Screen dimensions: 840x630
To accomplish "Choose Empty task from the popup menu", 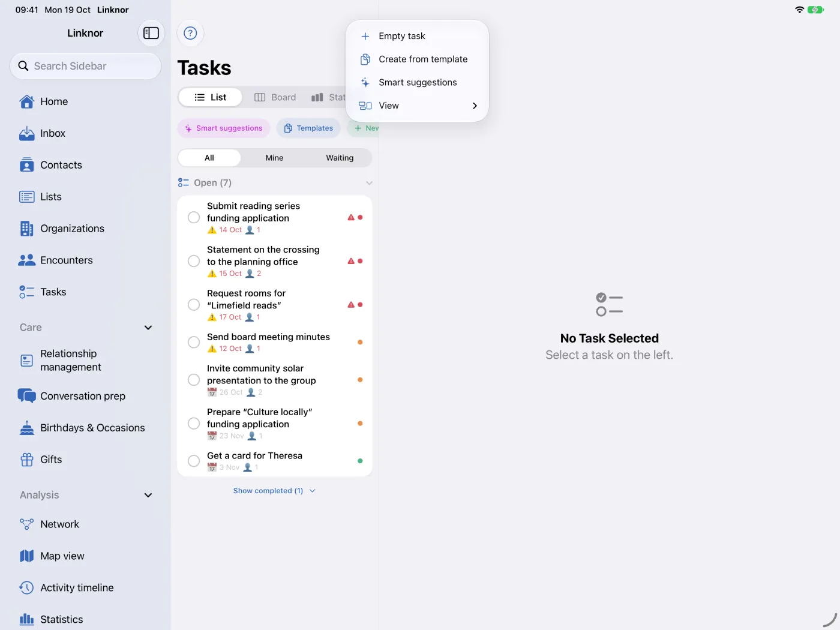I will (418, 36).
